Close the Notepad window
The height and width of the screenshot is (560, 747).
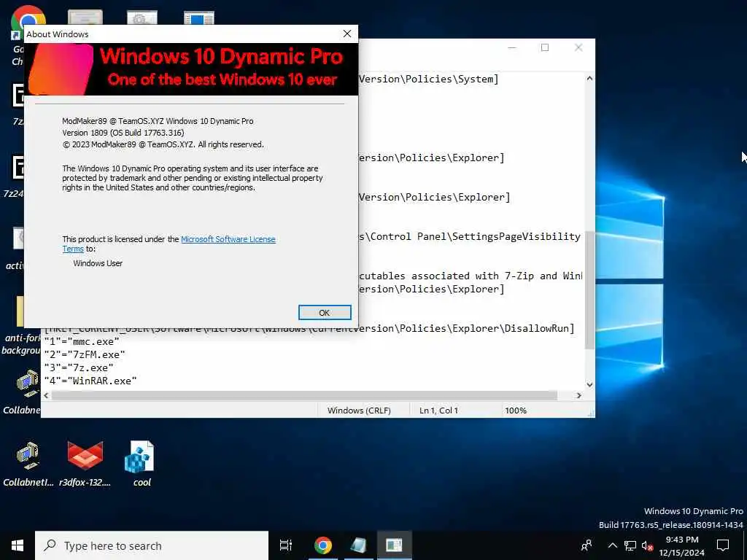pyautogui.click(x=578, y=47)
